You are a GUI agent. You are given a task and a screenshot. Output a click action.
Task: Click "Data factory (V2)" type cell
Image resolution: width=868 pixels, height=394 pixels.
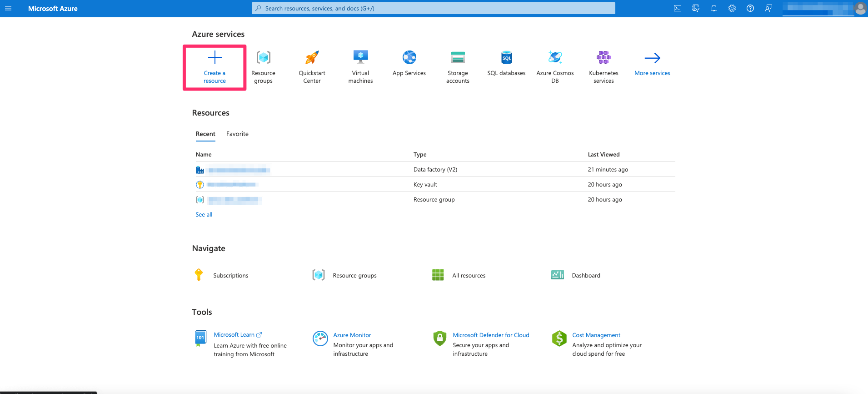pos(435,170)
